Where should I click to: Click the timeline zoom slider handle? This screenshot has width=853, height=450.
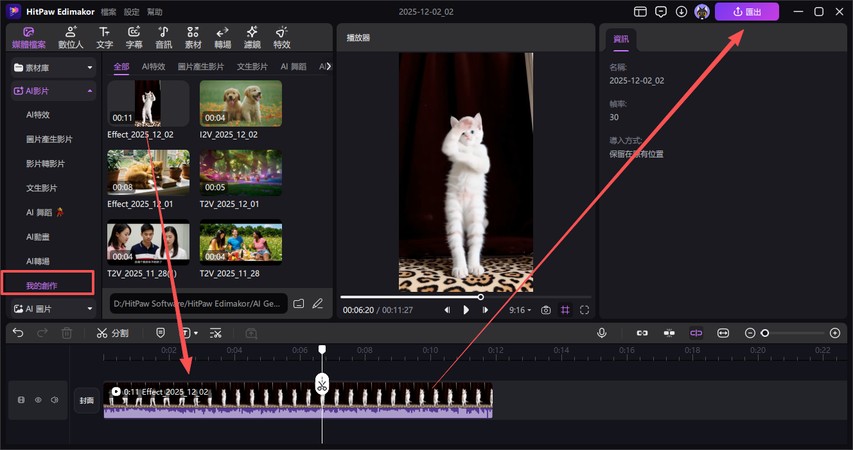[765, 332]
